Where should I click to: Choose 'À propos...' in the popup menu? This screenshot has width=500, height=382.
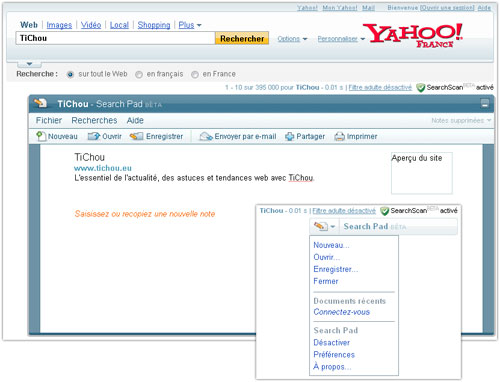tap(332, 366)
